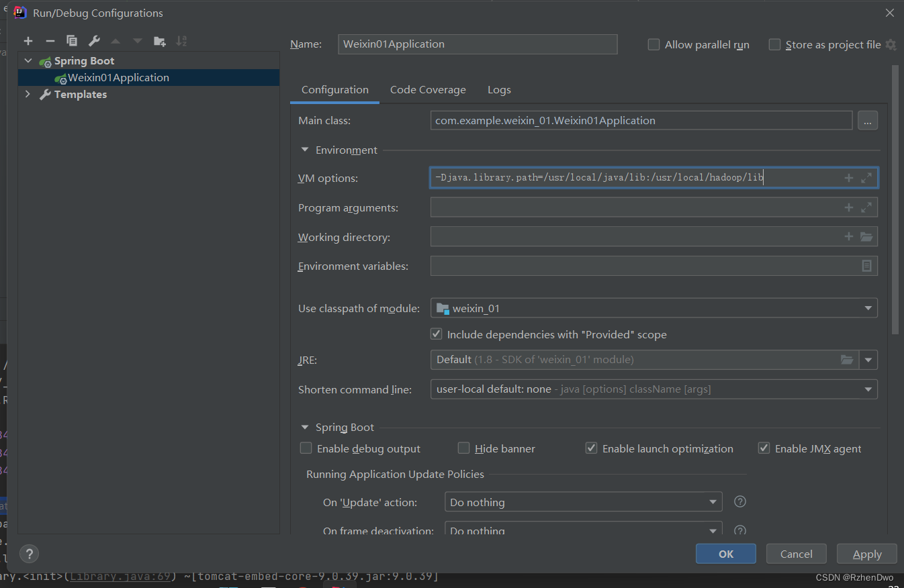Remove the selected configuration using the minus icon
This screenshot has height=588, width=904.
[50, 40]
